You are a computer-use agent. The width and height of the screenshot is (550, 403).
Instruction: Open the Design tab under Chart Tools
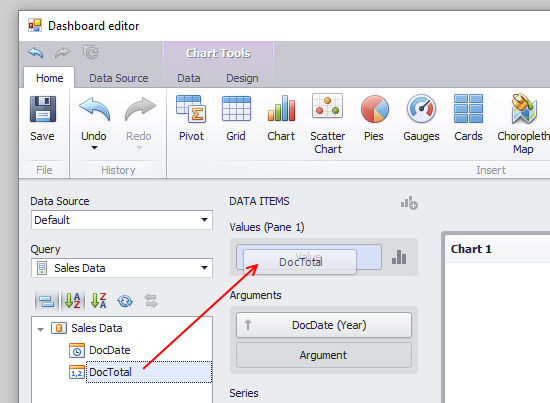tap(242, 78)
